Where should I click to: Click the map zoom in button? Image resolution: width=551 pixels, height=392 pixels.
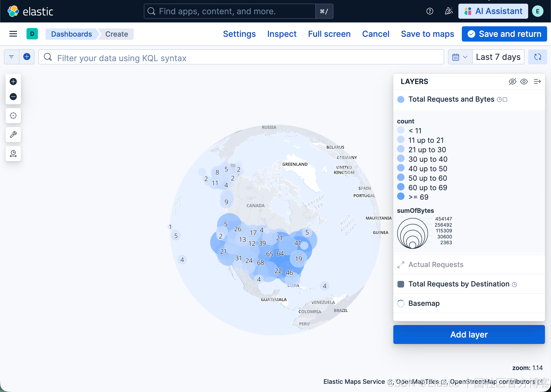(x=13, y=82)
